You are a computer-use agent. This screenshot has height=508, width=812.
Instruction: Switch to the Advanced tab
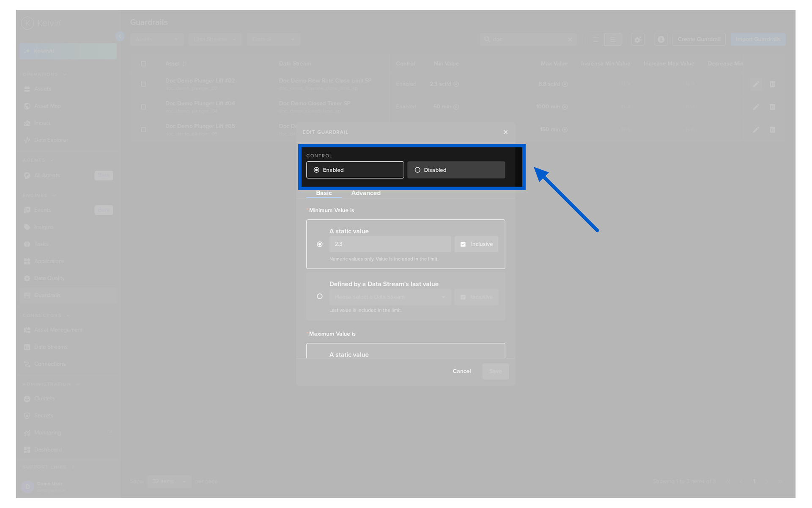(366, 193)
